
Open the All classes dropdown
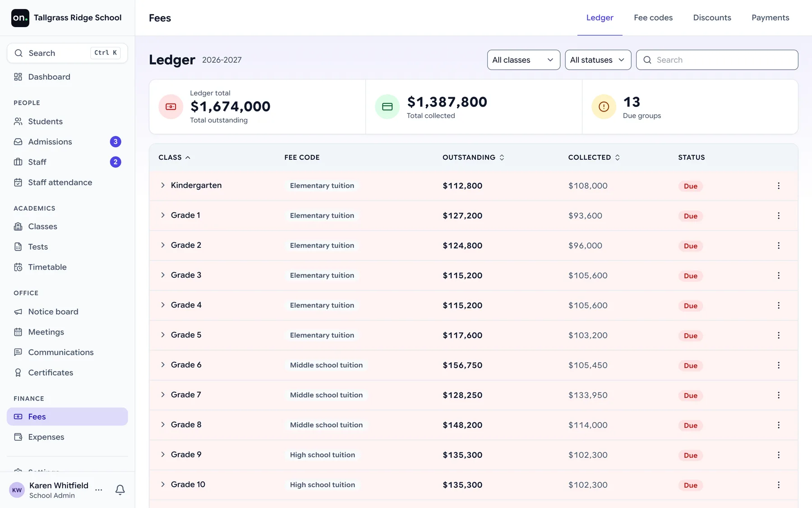pyautogui.click(x=524, y=60)
